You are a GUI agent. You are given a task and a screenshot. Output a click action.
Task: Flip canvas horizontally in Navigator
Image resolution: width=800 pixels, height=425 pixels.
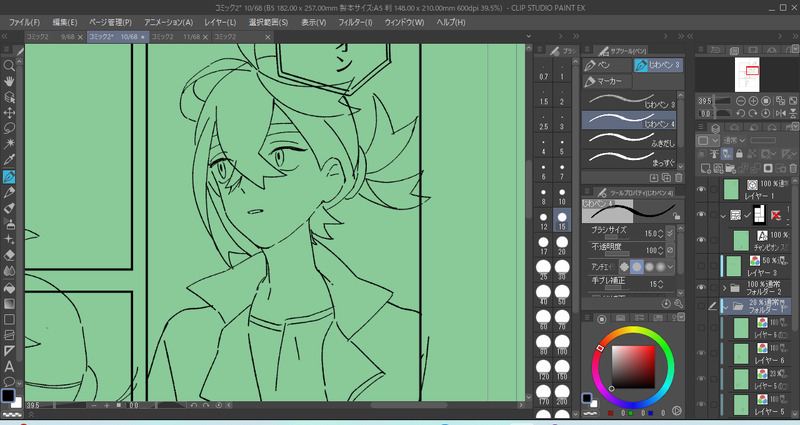tap(781, 113)
